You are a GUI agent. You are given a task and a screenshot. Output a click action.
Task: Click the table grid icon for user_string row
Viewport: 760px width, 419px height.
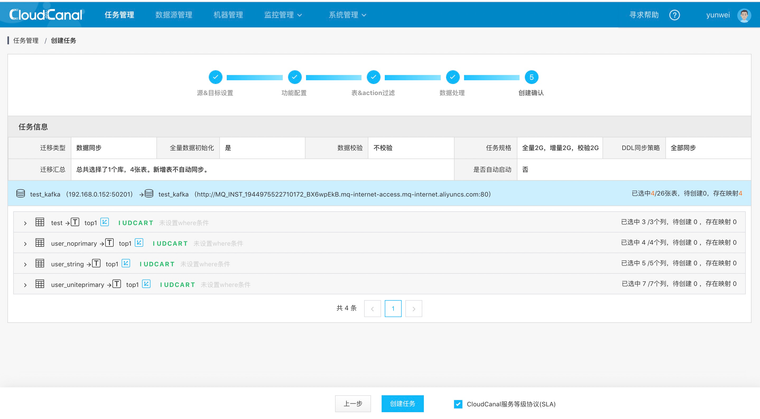pyautogui.click(x=40, y=263)
